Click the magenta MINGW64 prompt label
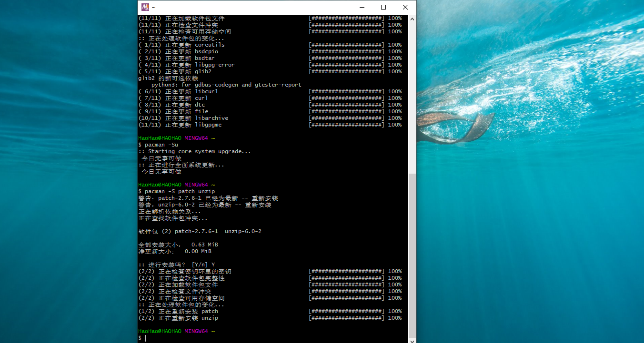Image resolution: width=644 pixels, height=343 pixels. click(x=196, y=331)
